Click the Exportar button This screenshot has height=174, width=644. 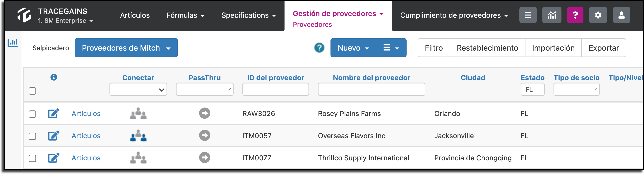coord(604,48)
